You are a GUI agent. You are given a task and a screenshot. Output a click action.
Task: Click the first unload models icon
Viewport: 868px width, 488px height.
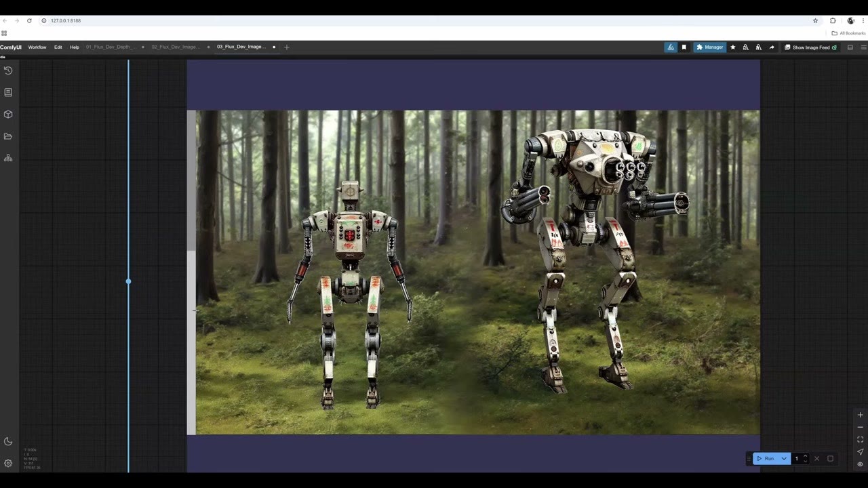(x=746, y=47)
